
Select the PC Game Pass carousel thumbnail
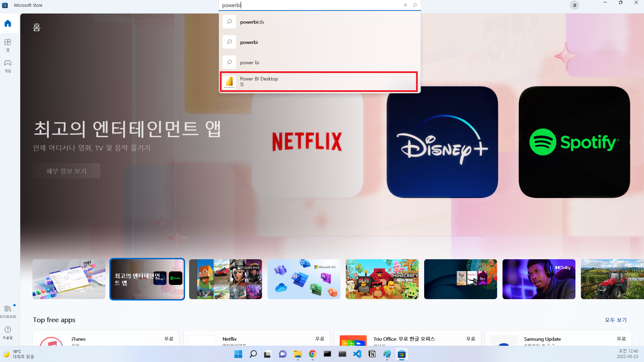(x=226, y=279)
